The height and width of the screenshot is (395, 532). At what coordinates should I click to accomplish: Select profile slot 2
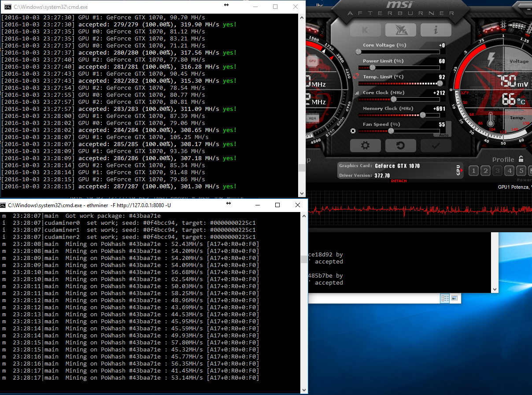(485, 171)
